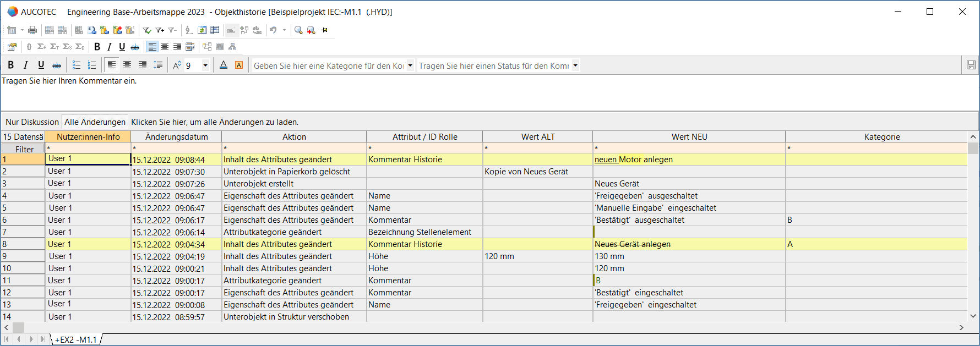Toggle italic in the comment editor toolbar
Screen dimensions: 980x346
click(25, 65)
